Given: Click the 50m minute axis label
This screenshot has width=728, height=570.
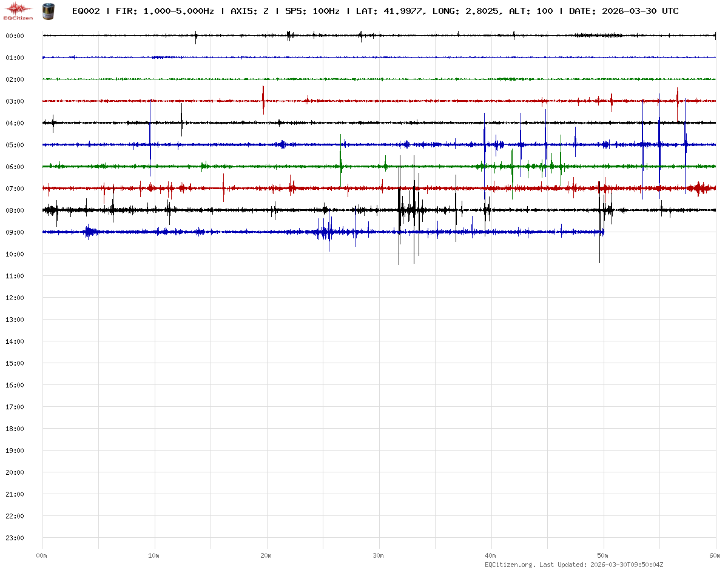Looking at the screenshot, I should point(603,555).
